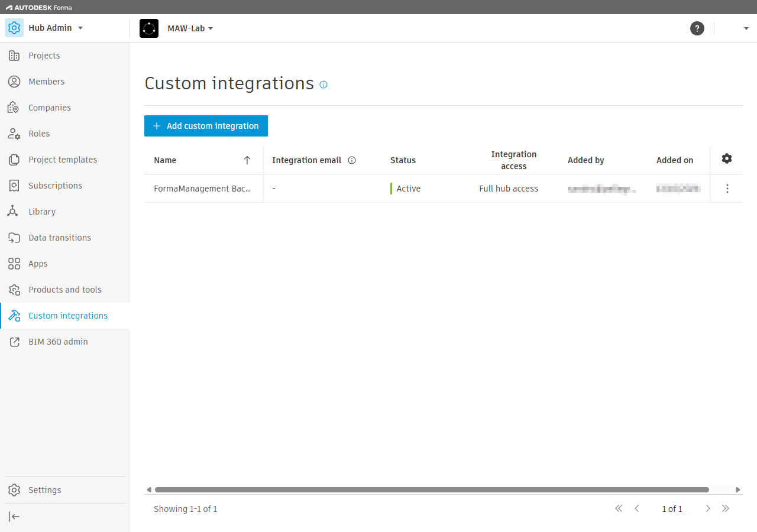Open table column settings gear
Image resolution: width=757 pixels, height=532 pixels.
[x=727, y=158]
